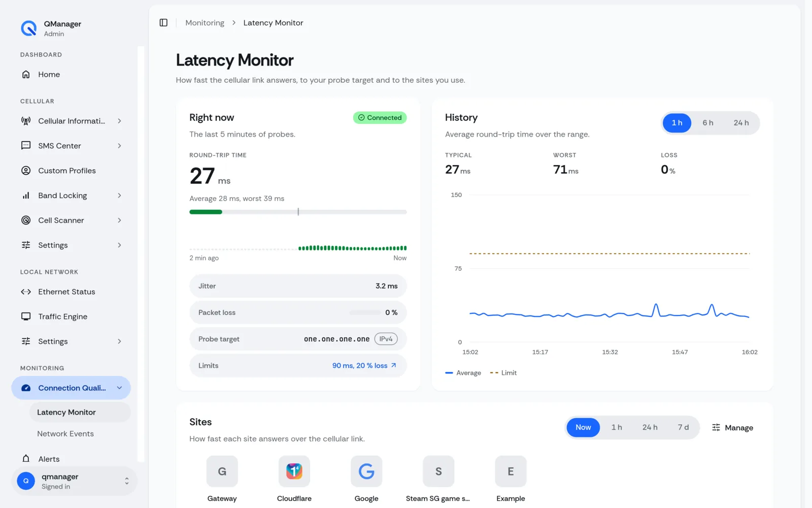
Task: Click the Traffic Engine monitor icon
Action: tap(26, 316)
